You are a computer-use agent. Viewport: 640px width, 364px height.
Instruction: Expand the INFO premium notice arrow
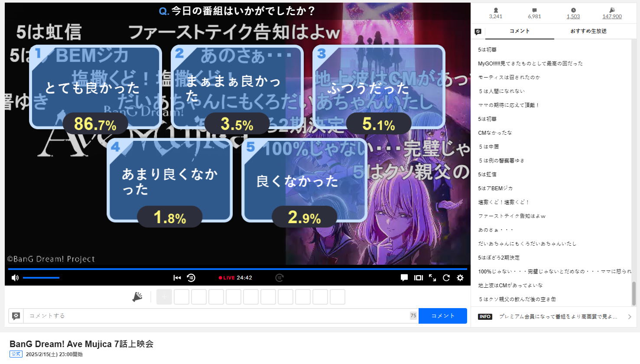pyautogui.click(x=630, y=317)
